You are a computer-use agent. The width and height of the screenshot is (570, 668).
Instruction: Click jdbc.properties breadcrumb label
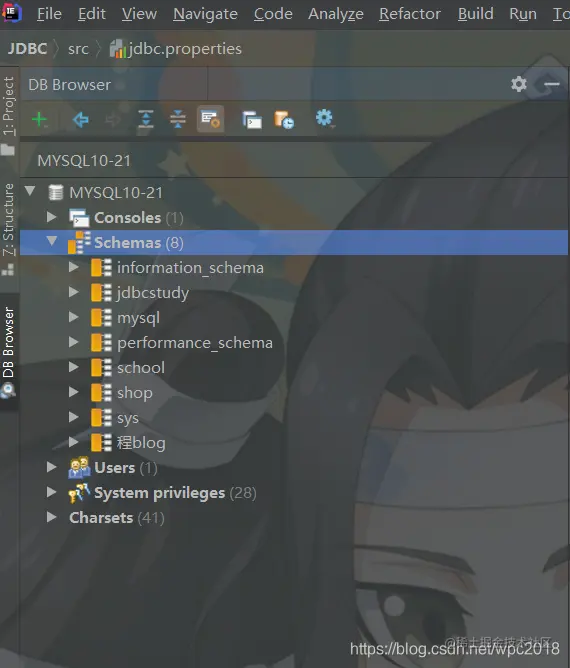click(x=186, y=49)
